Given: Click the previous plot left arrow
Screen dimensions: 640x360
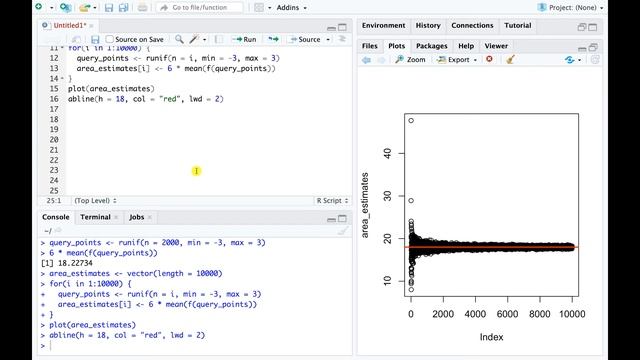Looking at the screenshot, I should click(366, 60).
